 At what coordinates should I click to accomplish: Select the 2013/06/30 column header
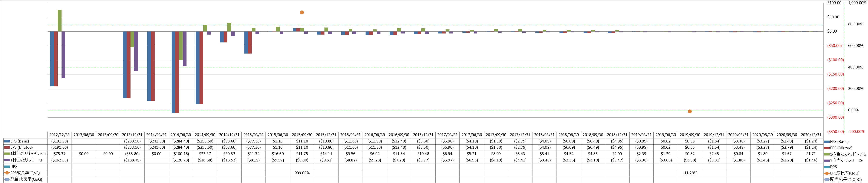(84, 135)
